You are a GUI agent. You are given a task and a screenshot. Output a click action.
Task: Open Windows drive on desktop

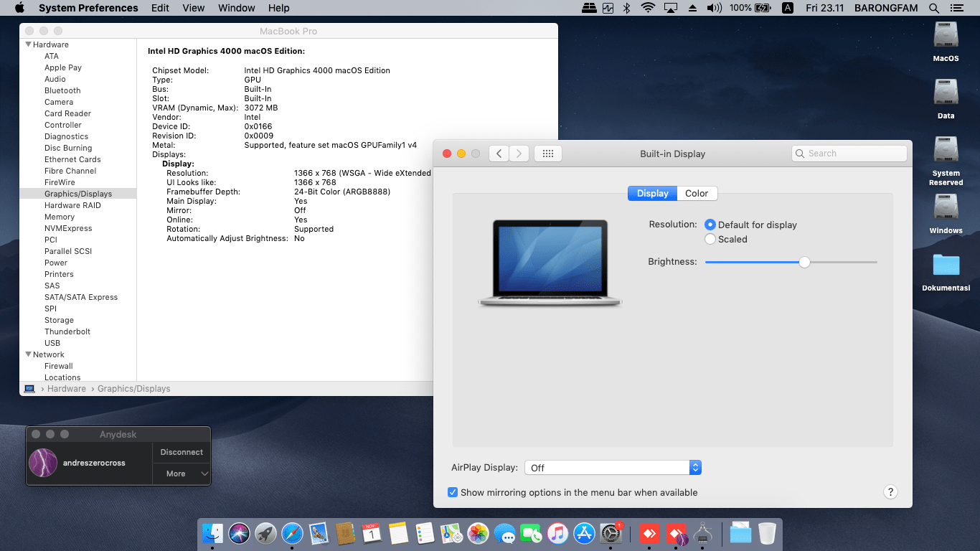(946, 214)
